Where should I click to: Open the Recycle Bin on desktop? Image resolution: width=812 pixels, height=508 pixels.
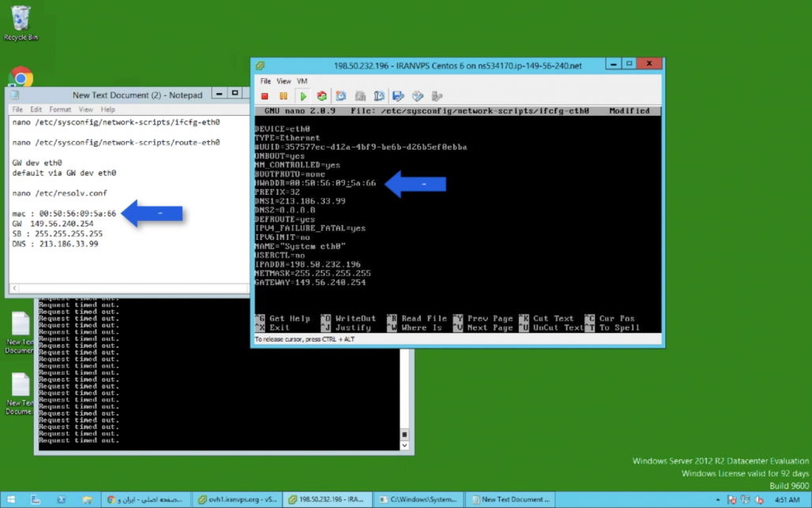20,22
